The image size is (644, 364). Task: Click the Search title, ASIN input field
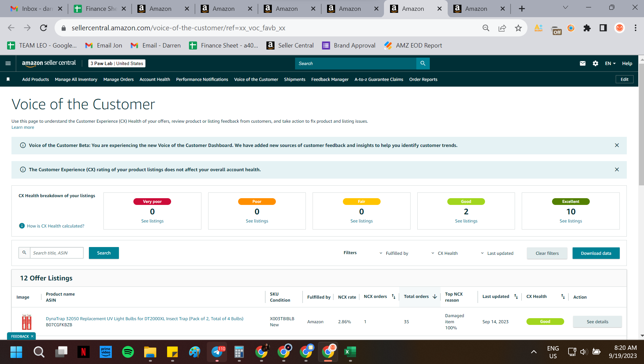(x=57, y=253)
